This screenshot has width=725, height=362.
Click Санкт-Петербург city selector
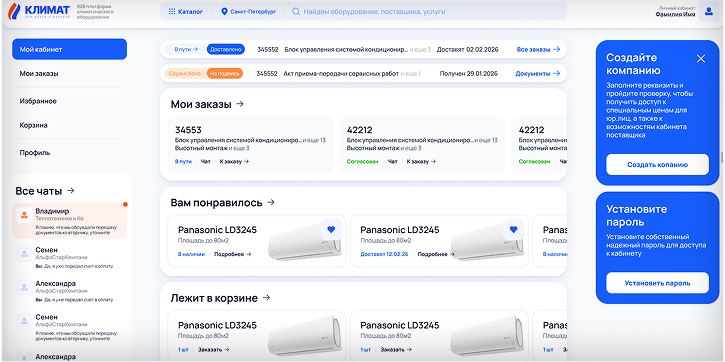(x=248, y=12)
